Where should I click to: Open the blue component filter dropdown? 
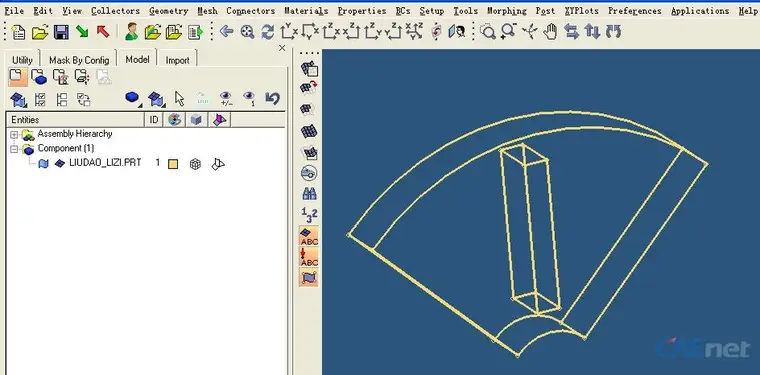[133, 98]
